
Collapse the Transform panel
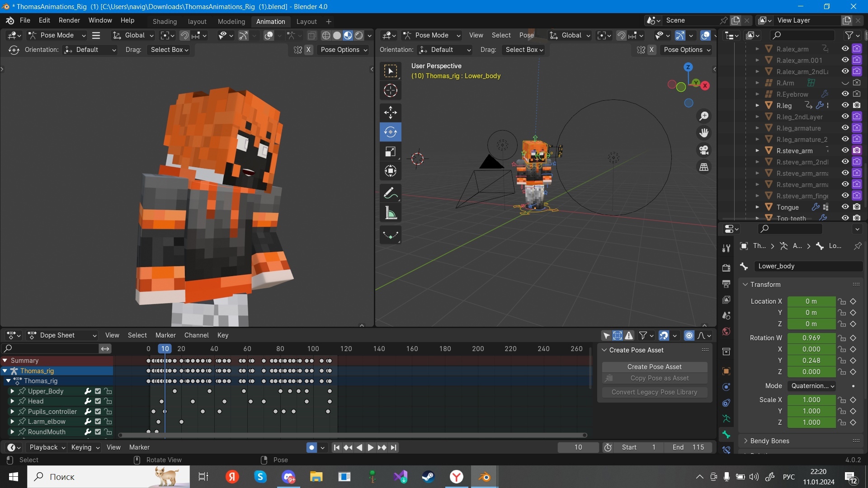click(x=765, y=285)
